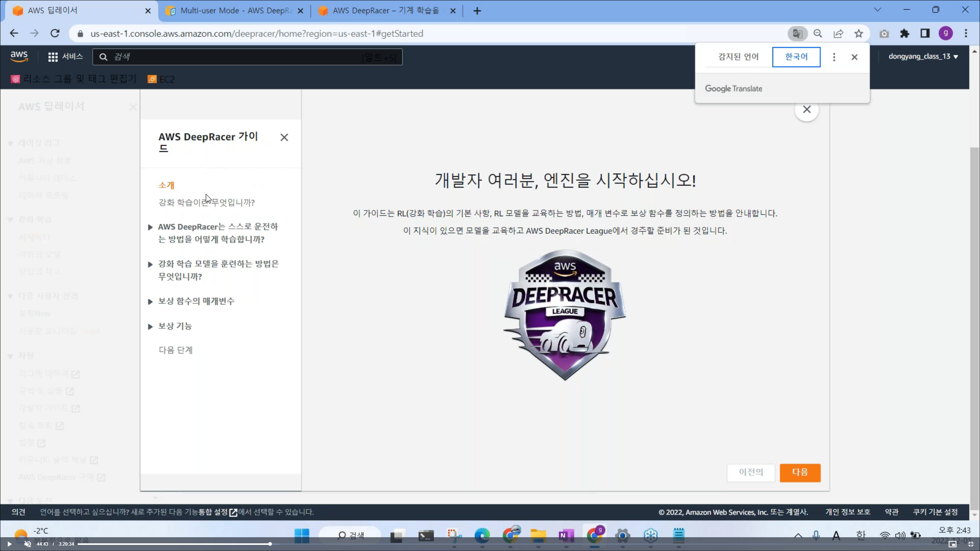Unmute the video with the speaker icon
This screenshot has width=980, height=551.
(28, 544)
